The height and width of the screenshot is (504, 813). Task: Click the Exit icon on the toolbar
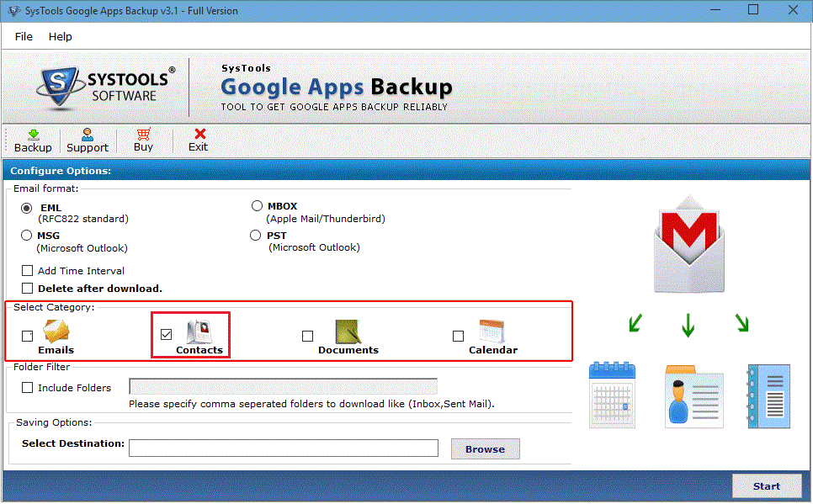click(198, 135)
